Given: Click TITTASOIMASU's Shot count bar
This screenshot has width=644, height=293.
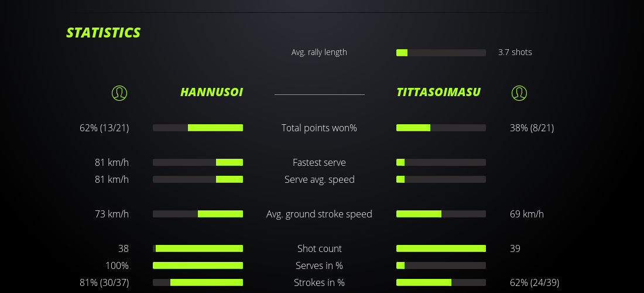Looking at the screenshot, I should coord(441,248).
